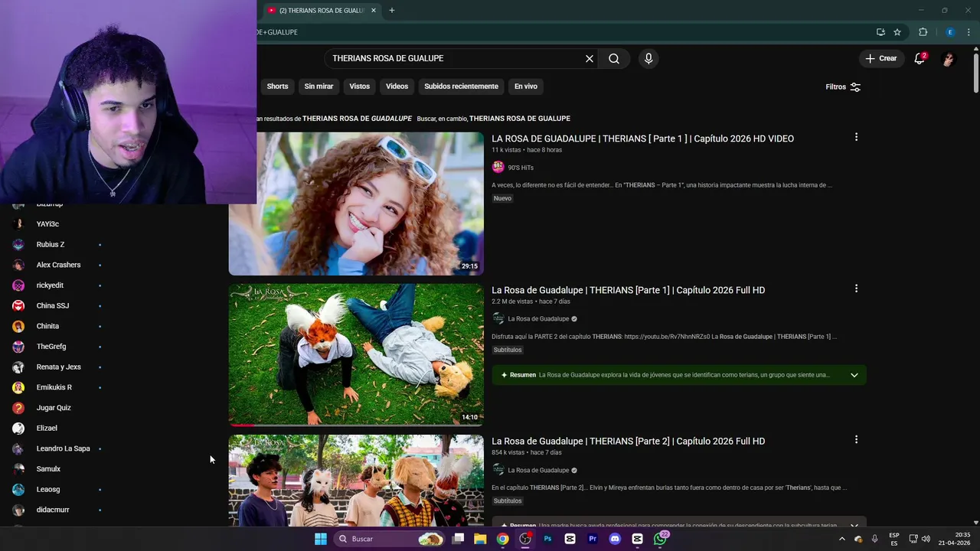Open the 20:35 clock and date
Image resolution: width=980 pixels, height=551 pixels.
pos(955,539)
